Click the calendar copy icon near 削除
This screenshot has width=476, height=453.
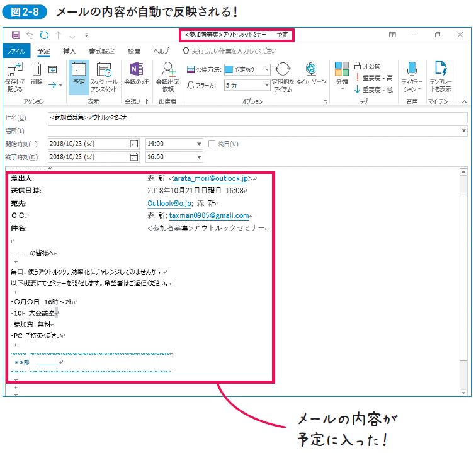[52, 69]
